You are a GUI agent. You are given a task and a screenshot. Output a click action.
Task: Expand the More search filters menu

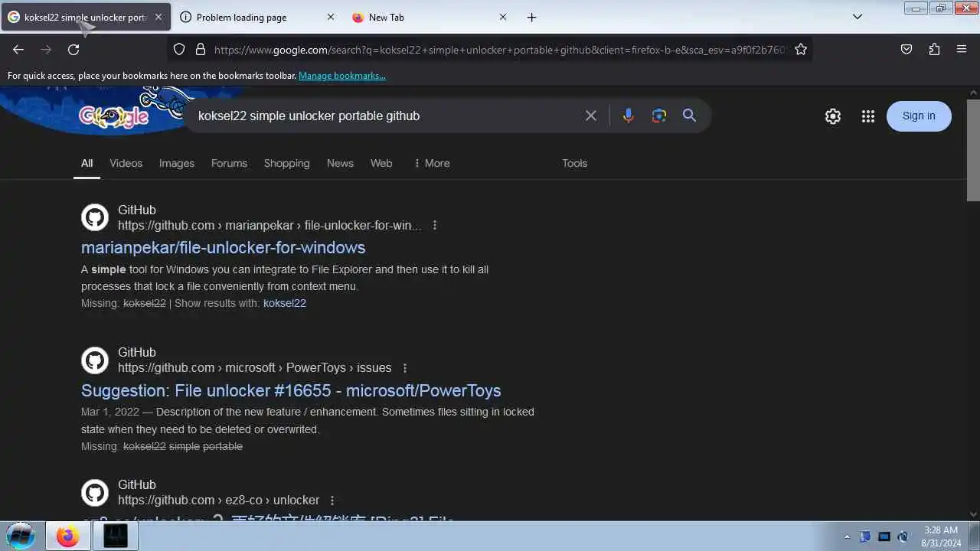pos(432,163)
